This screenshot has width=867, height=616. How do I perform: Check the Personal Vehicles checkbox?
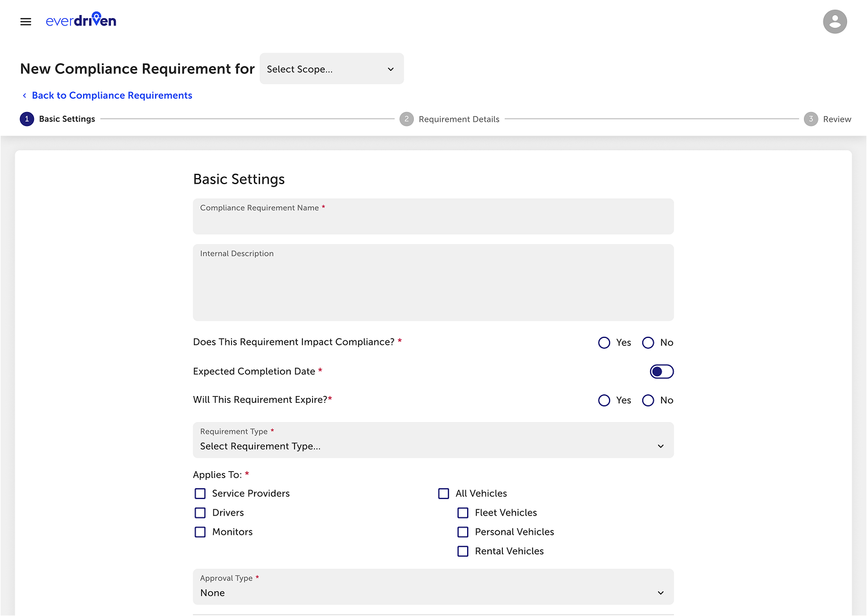[463, 532]
